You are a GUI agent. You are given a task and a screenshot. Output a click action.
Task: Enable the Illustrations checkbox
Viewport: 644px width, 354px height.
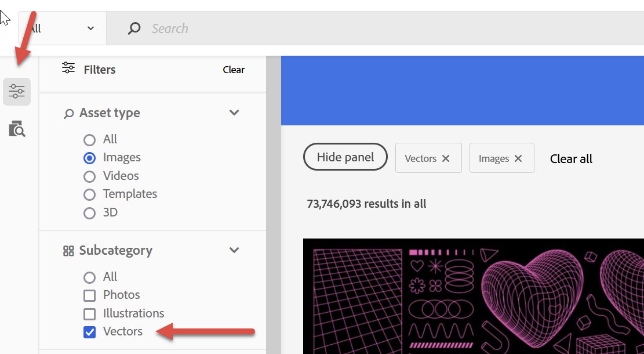(90, 313)
